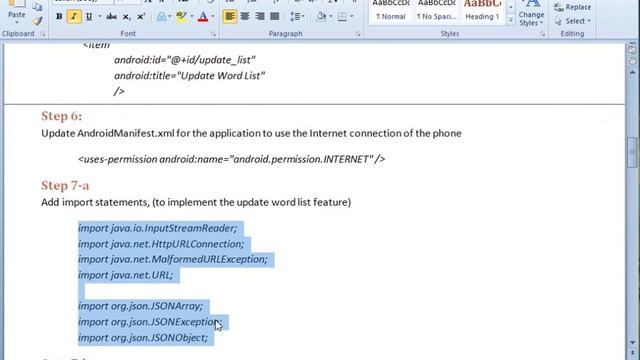Click the uses-permission INTERNET code line
The width and height of the screenshot is (640, 360).
pyautogui.click(x=231, y=159)
